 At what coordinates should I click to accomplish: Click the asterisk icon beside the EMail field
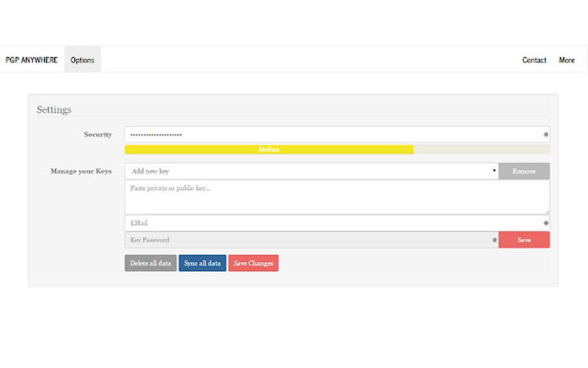pyautogui.click(x=545, y=223)
